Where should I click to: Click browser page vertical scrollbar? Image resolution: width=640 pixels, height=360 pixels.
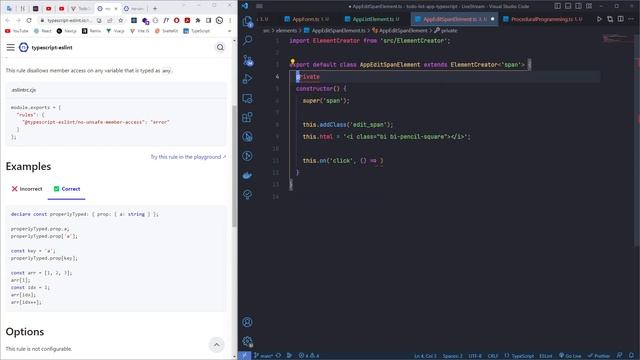(234, 166)
